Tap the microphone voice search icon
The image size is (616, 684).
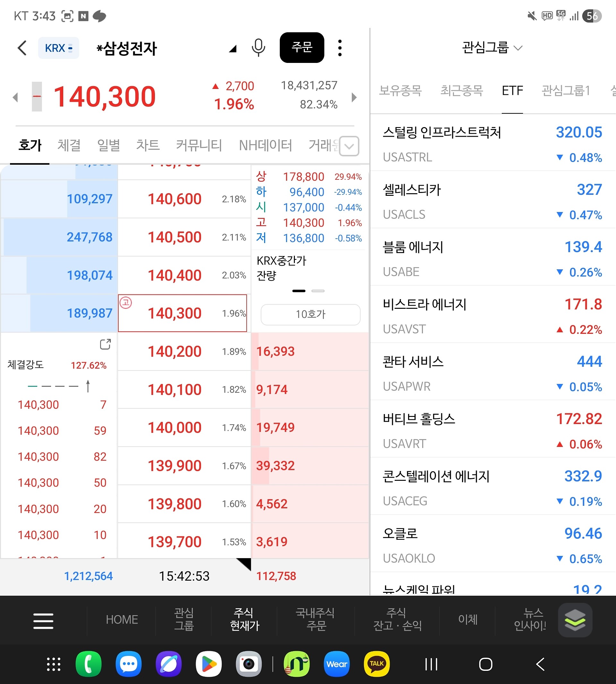(258, 48)
